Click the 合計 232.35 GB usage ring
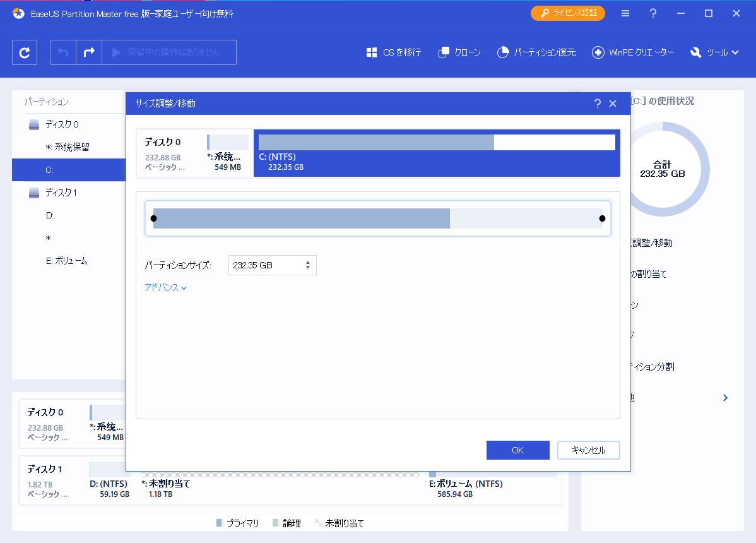The image size is (756, 543). coord(663,169)
